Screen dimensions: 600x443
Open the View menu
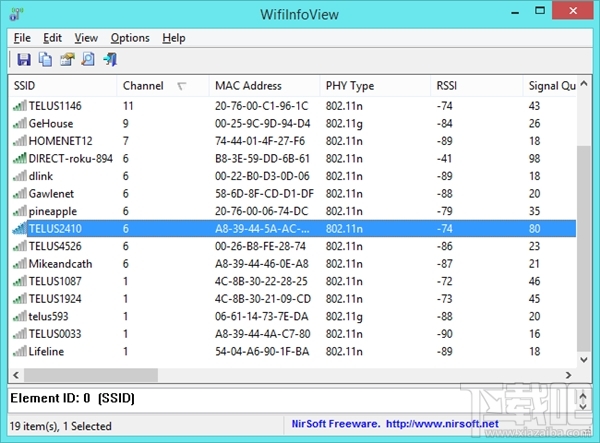86,38
